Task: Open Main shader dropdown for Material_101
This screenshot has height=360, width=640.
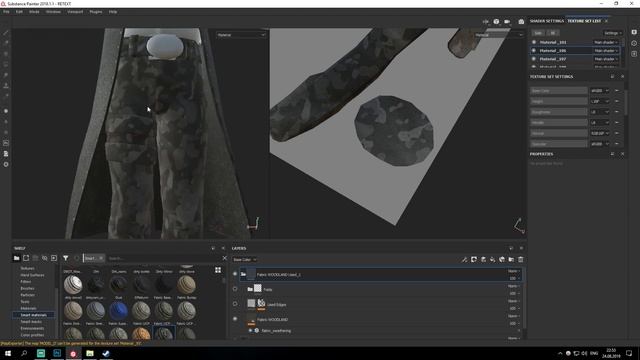Action: coord(606,42)
